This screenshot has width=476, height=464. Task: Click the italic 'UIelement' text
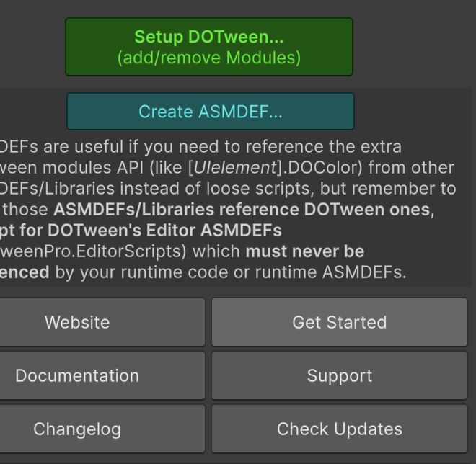(x=235, y=167)
